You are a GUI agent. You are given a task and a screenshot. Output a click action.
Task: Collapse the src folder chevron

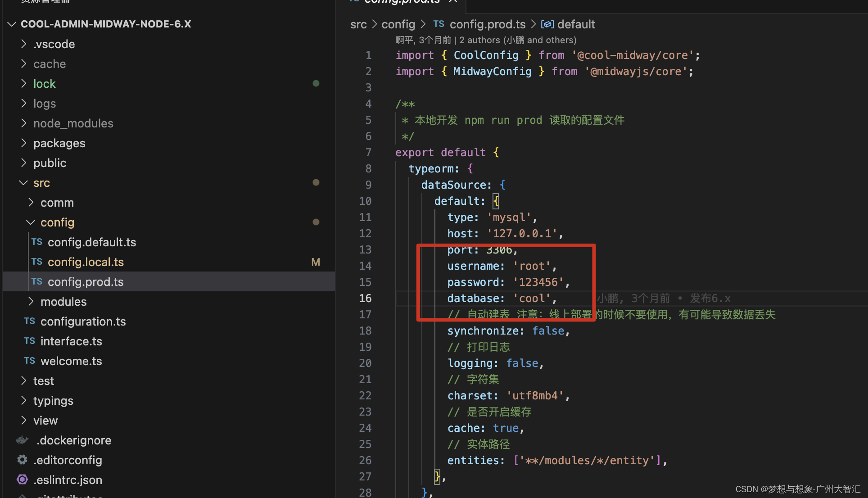click(24, 182)
